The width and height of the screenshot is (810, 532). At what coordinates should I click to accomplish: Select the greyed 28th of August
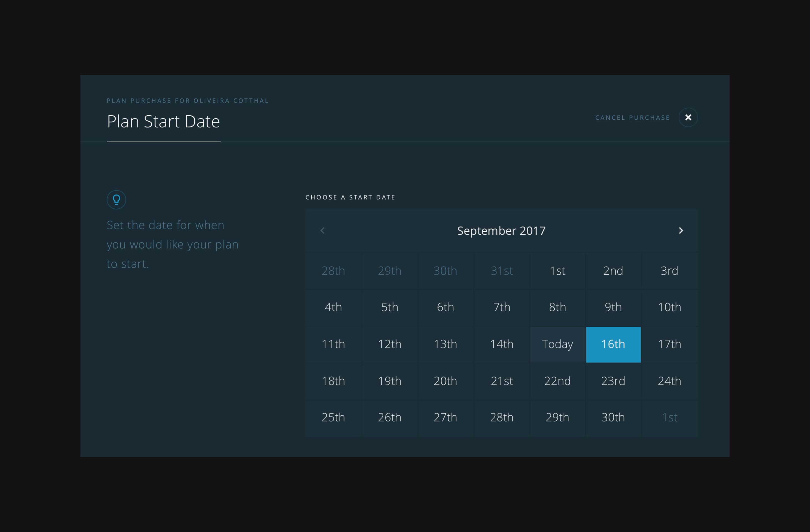click(x=333, y=271)
